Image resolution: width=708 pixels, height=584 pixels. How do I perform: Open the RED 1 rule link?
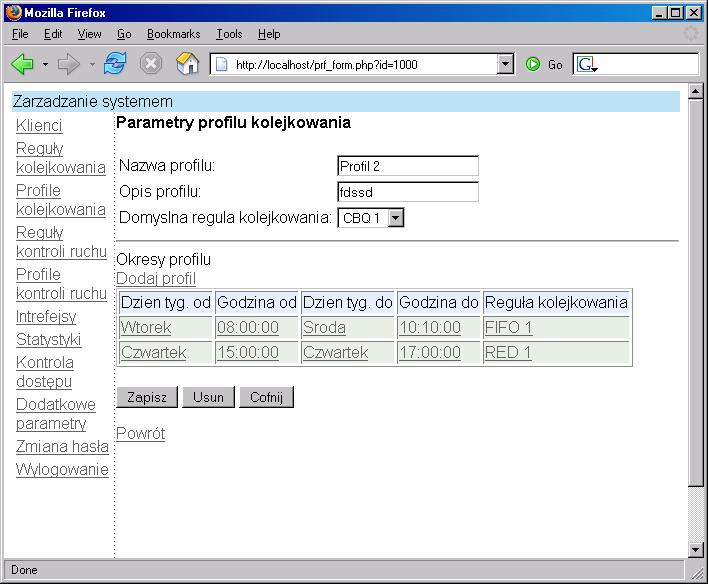click(x=508, y=352)
